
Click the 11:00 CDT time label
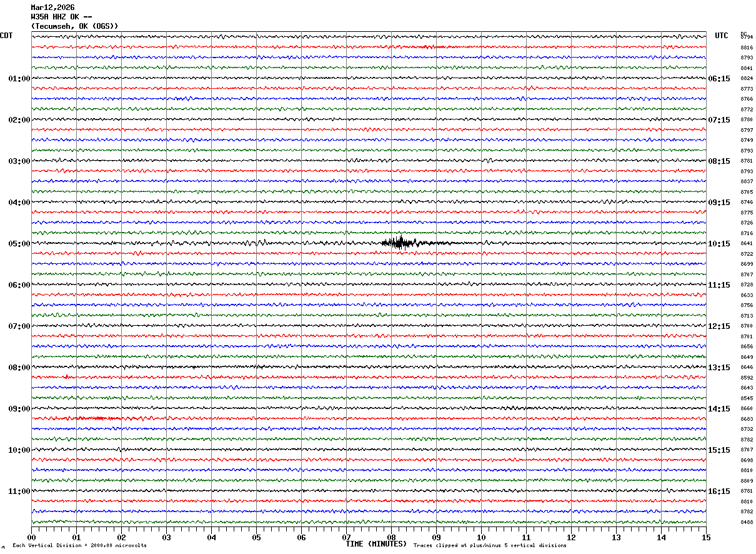[19, 491]
